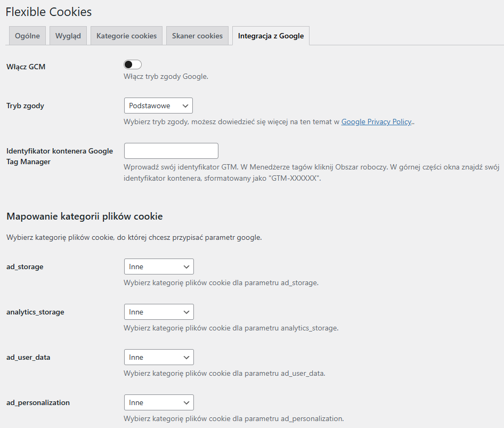The width and height of the screenshot is (504, 428).
Task: Expand the analytics_storage category dropdown
Action: [159, 312]
